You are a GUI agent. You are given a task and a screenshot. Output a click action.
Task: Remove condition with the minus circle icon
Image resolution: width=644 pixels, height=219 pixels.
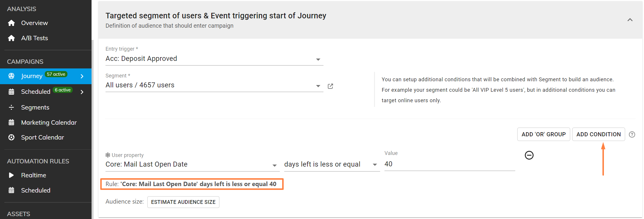coord(529,155)
